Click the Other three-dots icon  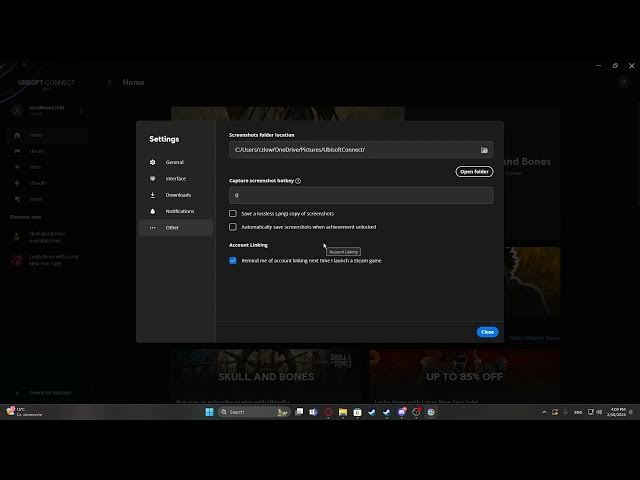[153, 228]
